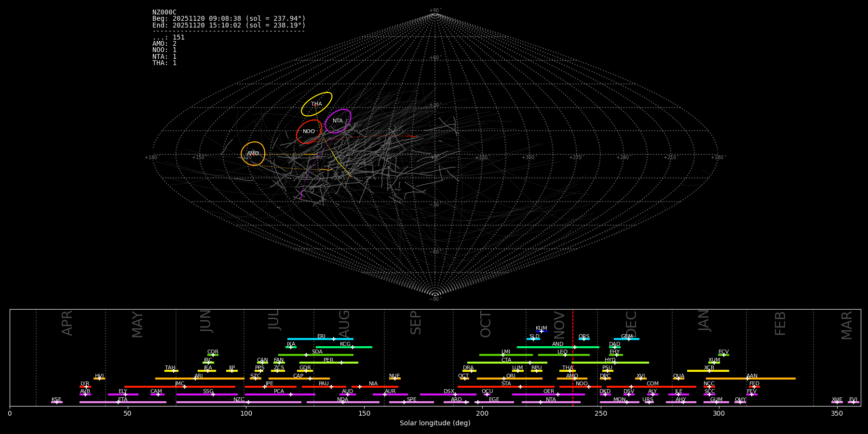The height and width of the screenshot is (434, 868).
Task: Click the "AMO: 2" count in the legend
Action: click(x=164, y=44)
